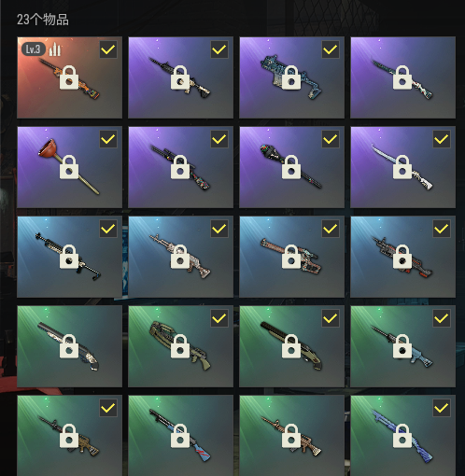
Task: Select the red-striped blue shotgun skin tile
Action: click(180, 436)
